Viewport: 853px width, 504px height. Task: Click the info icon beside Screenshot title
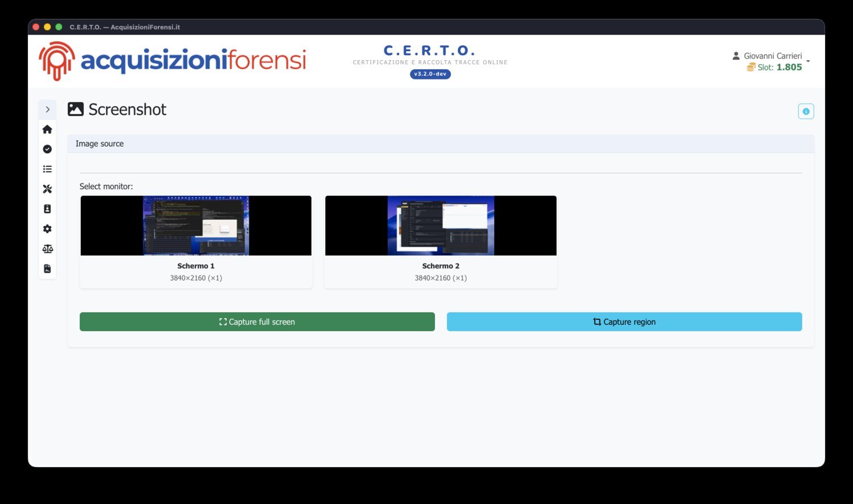(x=806, y=111)
